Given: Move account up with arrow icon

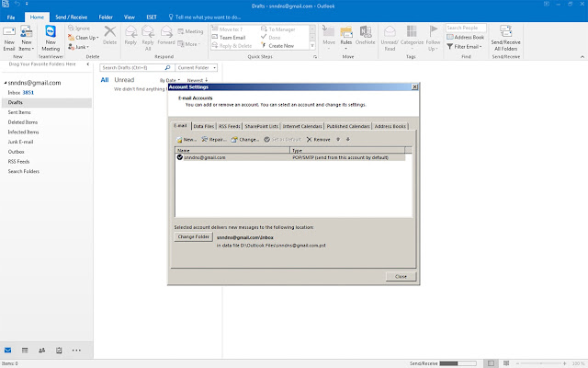Looking at the screenshot, I should [338, 139].
